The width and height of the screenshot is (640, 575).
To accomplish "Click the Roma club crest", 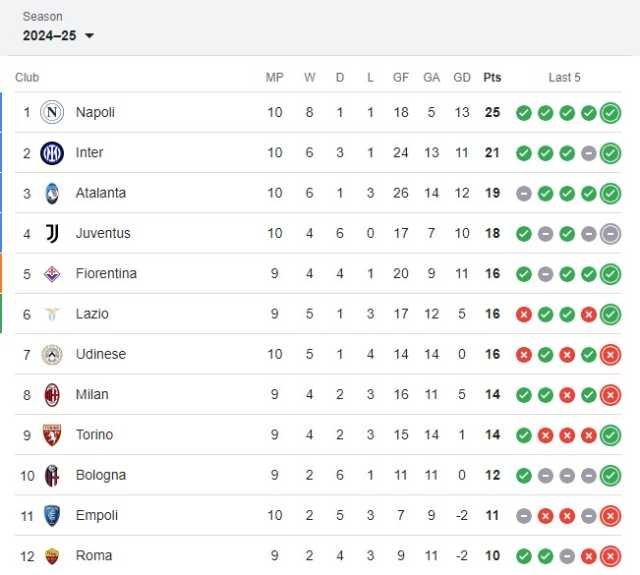I will click(x=52, y=556).
